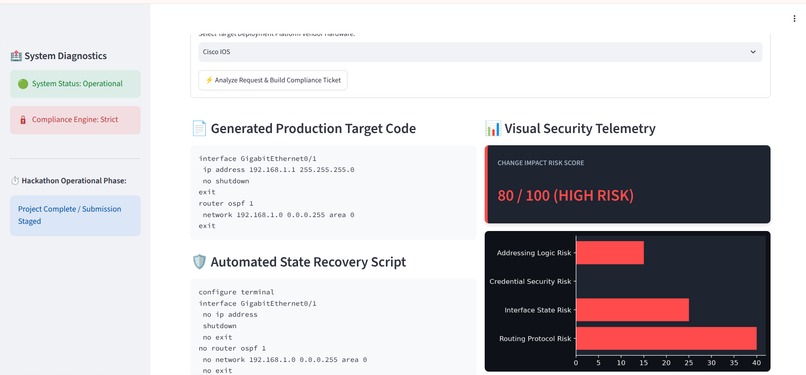This screenshot has height=375, width=806.
Task: Click 'no network 192.168.1.0 0.0.0.255 area 0' line
Action: pyautogui.click(x=285, y=360)
